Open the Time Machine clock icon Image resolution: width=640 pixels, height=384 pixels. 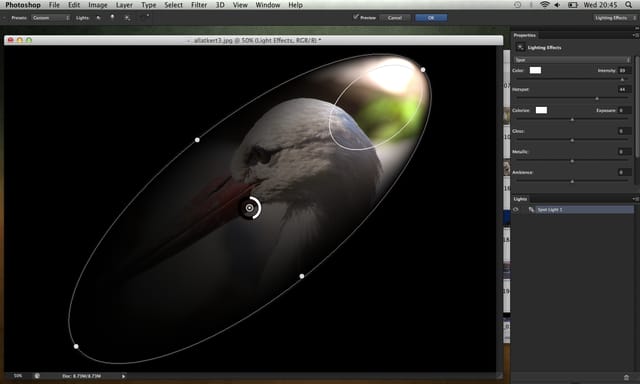(x=518, y=5)
